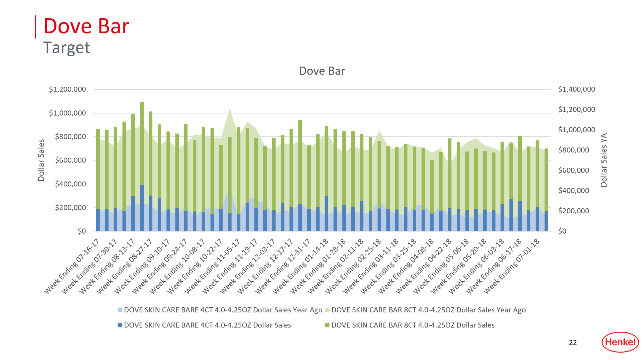The width and height of the screenshot is (644, 360).
Task: Click the light green 8CT Year Ago legend swatch
Action: tap(327, 310)
